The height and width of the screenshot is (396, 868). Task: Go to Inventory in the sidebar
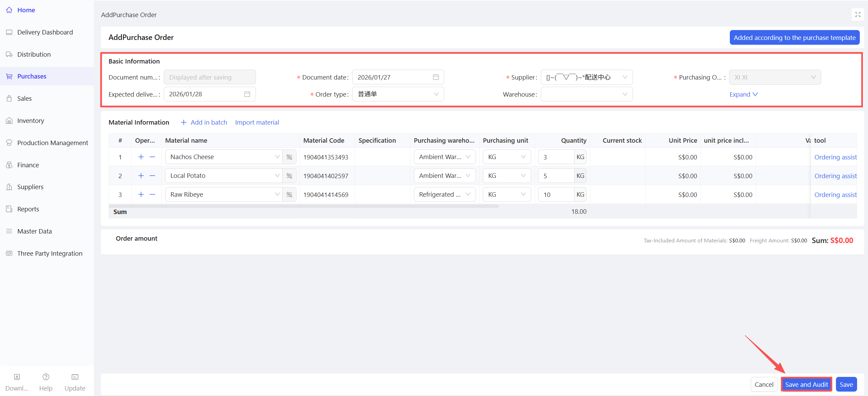click(31, 121)
